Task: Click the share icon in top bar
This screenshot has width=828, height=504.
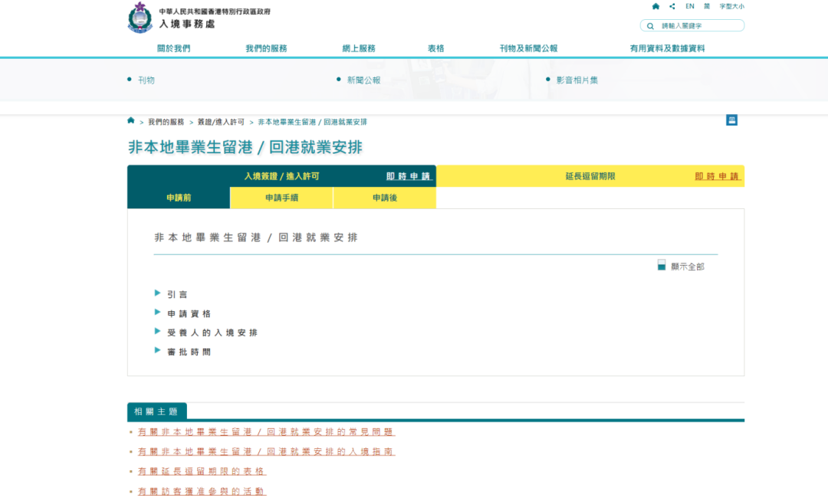Action: pos(672,6)
